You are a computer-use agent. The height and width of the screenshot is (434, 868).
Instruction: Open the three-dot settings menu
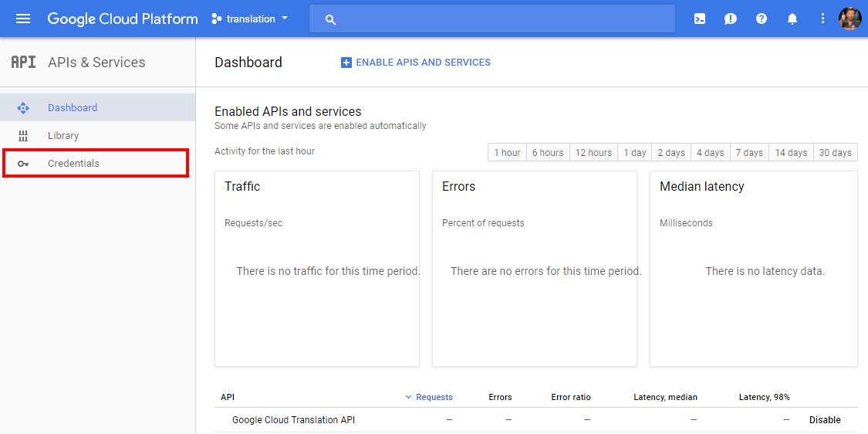pos(822,19)
